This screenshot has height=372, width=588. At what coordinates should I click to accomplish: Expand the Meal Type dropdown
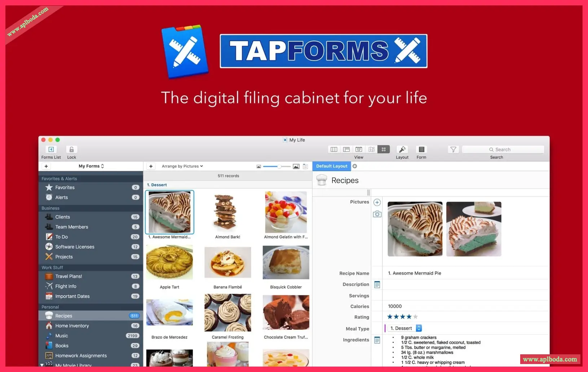[x=418, y=328]
